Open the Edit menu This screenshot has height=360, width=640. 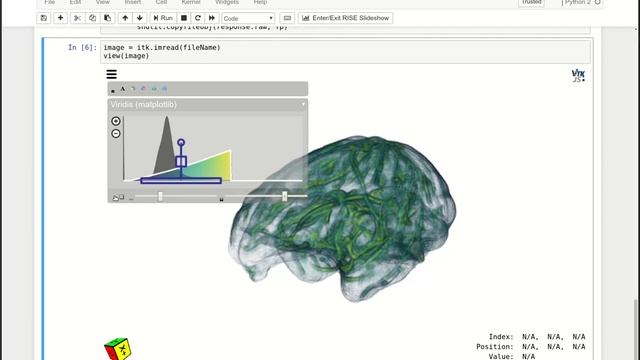pos(75,2)
